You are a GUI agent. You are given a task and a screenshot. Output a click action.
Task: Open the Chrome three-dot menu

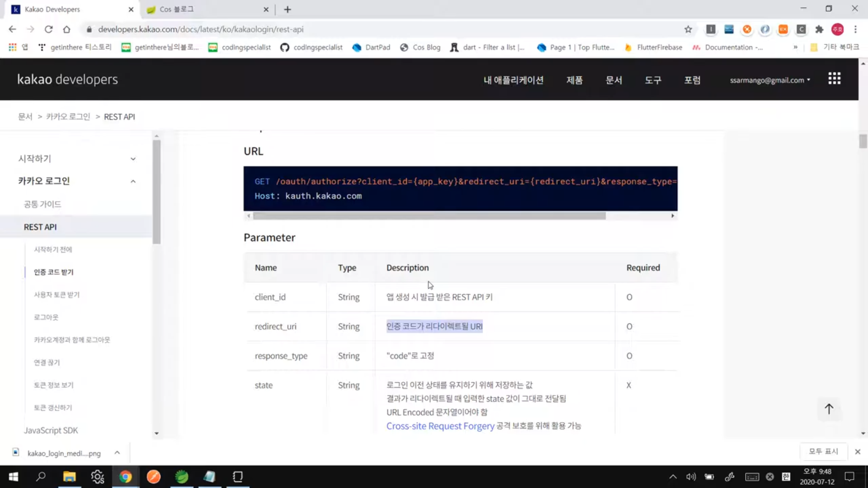coord(855,29)
